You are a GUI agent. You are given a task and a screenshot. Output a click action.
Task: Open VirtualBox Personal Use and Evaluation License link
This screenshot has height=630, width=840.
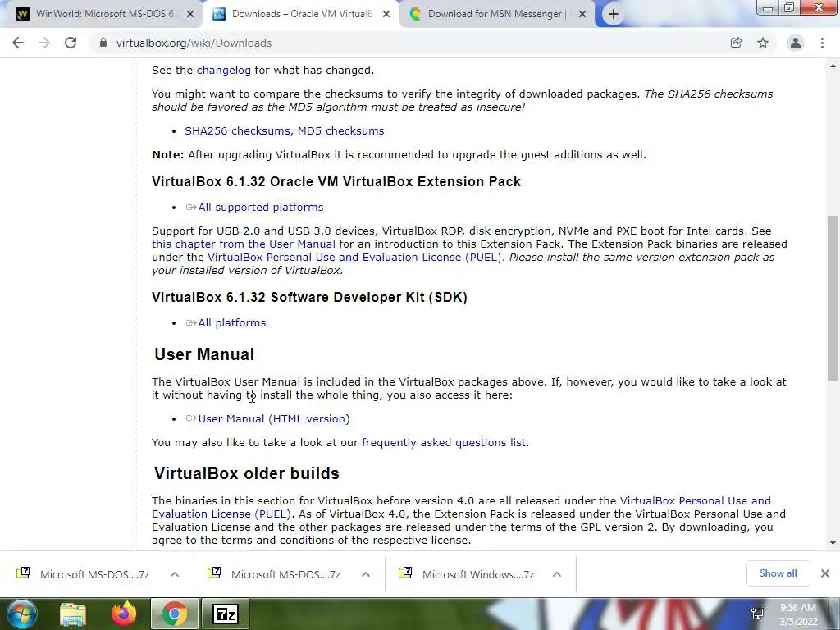(354, 257)
